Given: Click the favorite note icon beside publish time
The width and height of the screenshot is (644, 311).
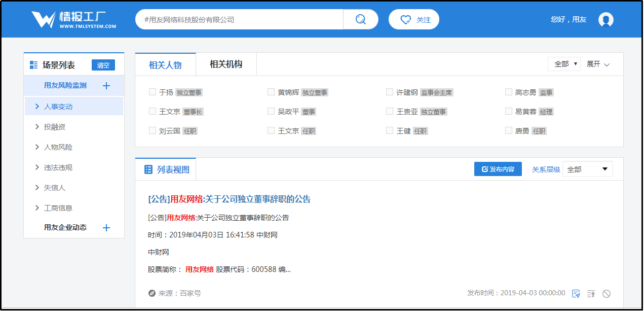Looking at the screenshot, I should (576, 293).
